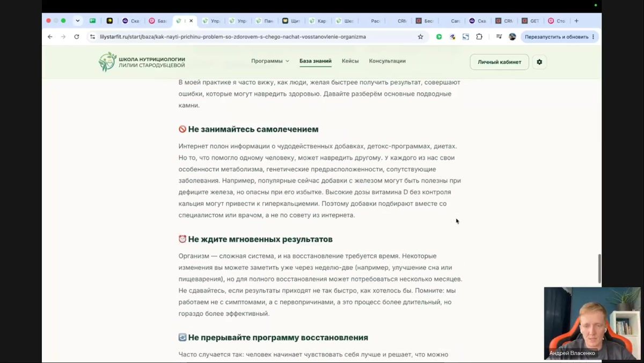Click the refresh emoji before Не прерывайте
This screenshot has width=644, height=363.
click(x=182, y=337)
